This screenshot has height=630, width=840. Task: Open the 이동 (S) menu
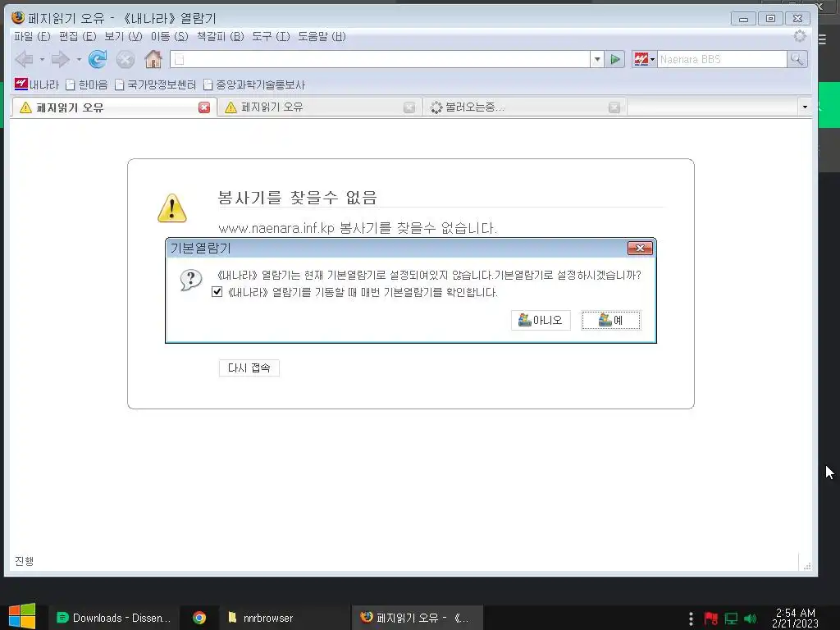[169, 36]
